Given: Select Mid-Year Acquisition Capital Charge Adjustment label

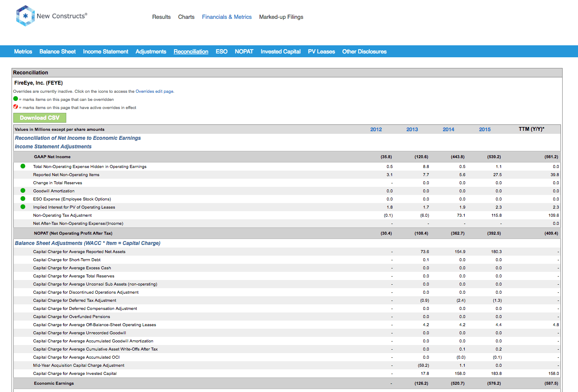Looking at the screenshot, I should point(79,365).
